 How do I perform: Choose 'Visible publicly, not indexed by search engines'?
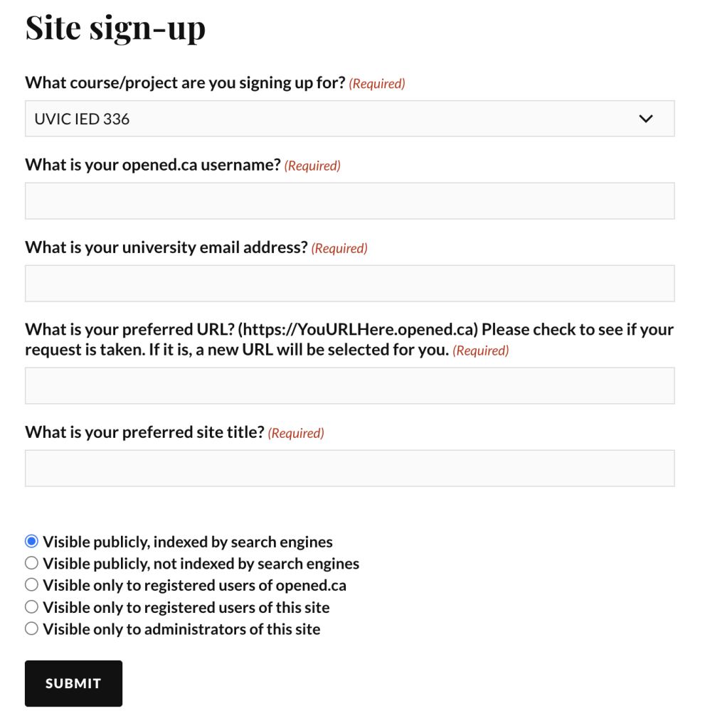[x=31, y=563]
